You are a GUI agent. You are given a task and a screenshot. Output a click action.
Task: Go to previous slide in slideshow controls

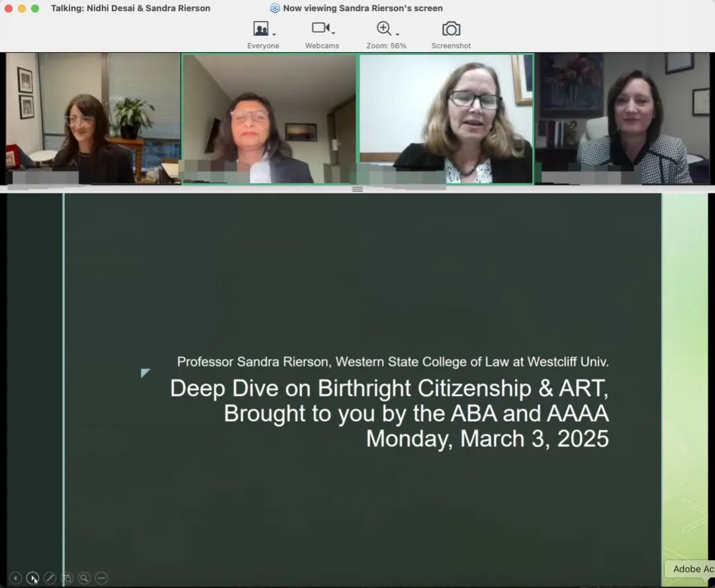(15, 578)
